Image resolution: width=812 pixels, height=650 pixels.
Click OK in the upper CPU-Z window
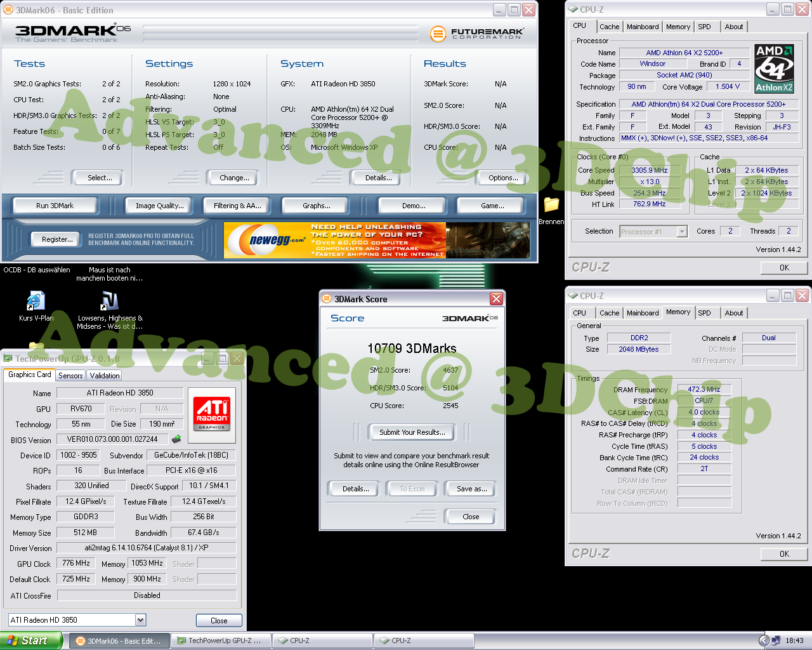click(x=784, y=268)
